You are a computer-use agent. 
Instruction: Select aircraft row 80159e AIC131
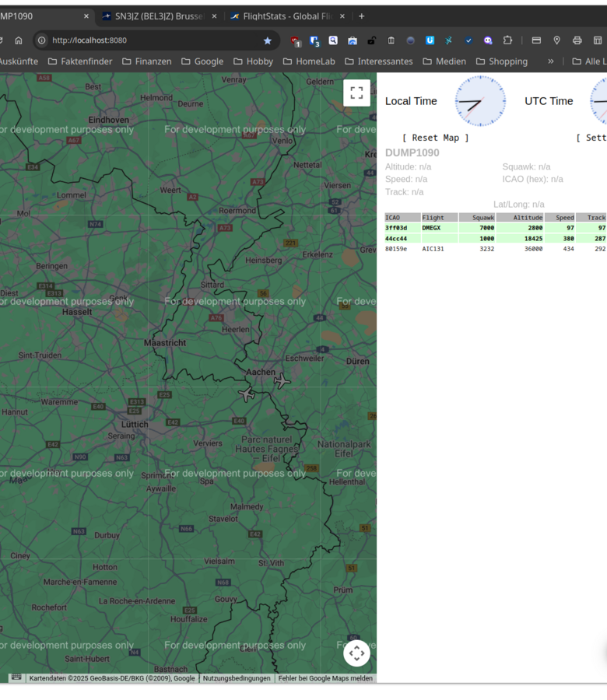(496, 249)
